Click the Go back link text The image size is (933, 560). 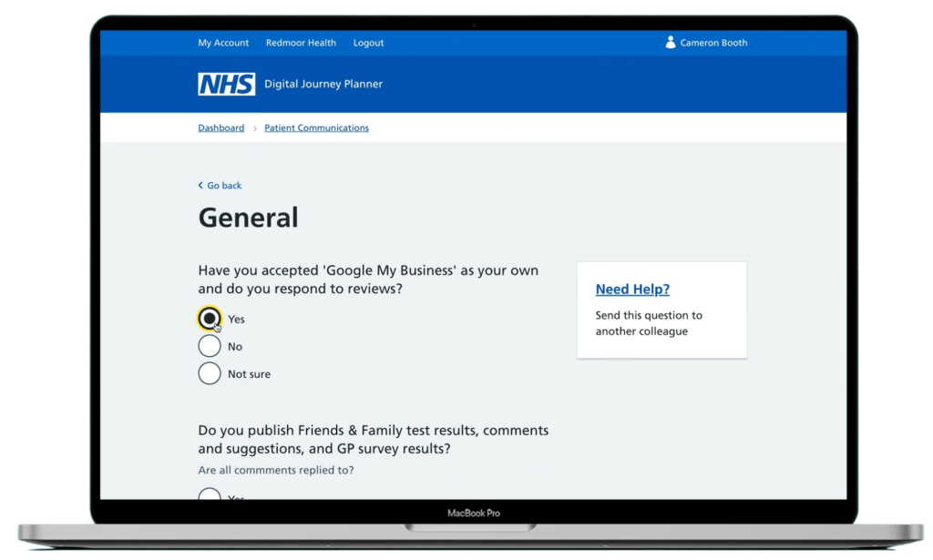tap(224, 186)
